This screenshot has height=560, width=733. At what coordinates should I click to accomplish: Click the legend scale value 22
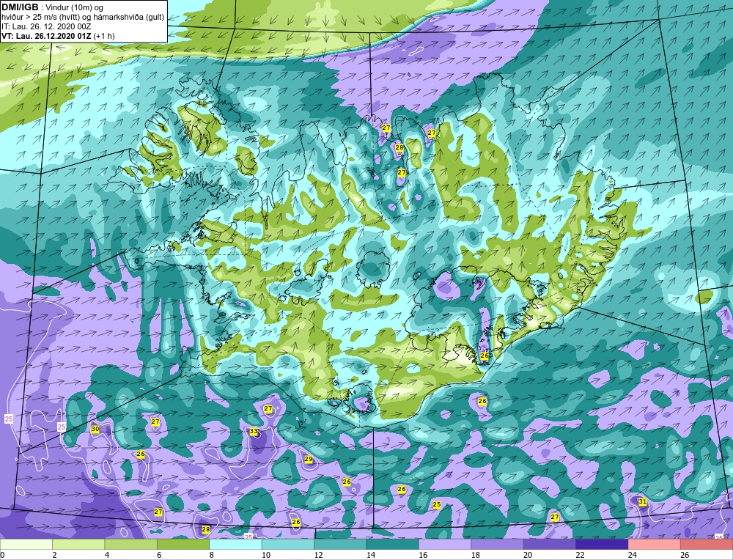pyautogui.click(x=580, y=555)
